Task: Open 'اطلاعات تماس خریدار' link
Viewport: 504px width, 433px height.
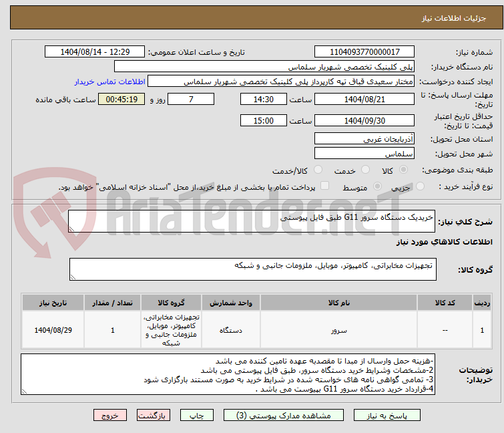Action: click(x=110, y=82)
